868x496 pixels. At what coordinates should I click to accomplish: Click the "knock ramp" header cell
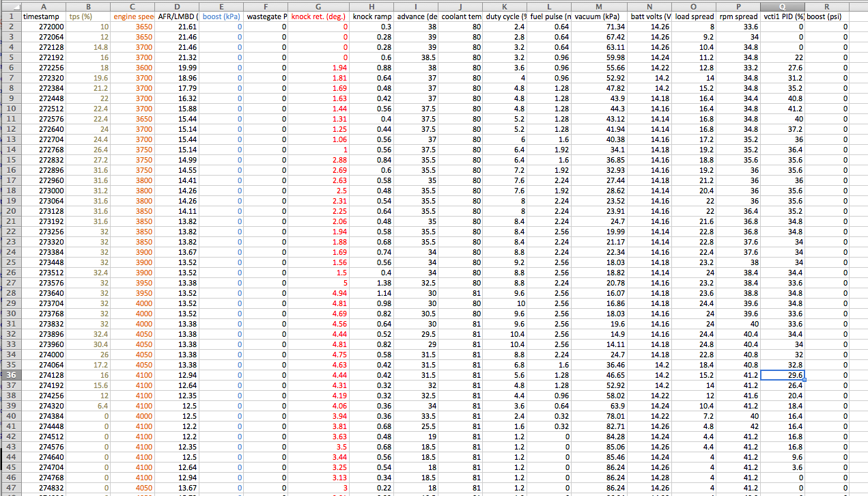click(x=372, y=16)
